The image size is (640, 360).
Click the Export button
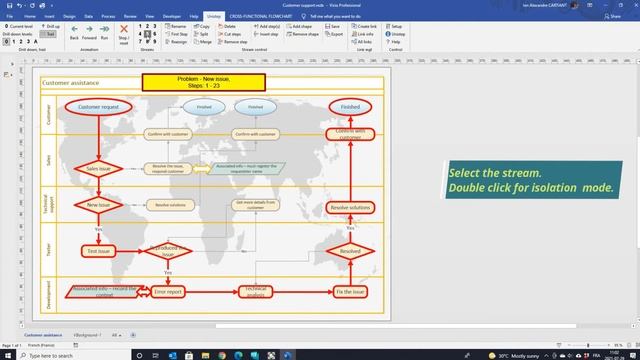pos(334,34)
